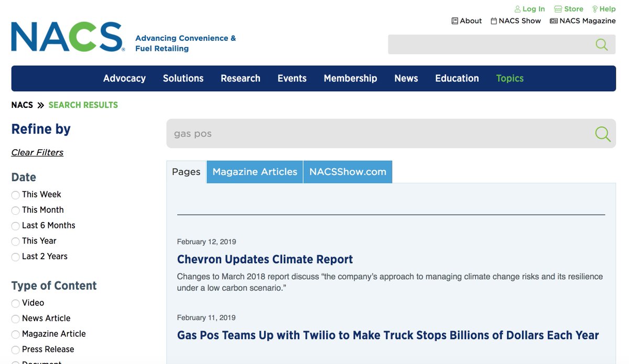Open Gas Pos Teams Up with Twilio article
The height and width of the screenshot is (364, 629).
(388, 335)
